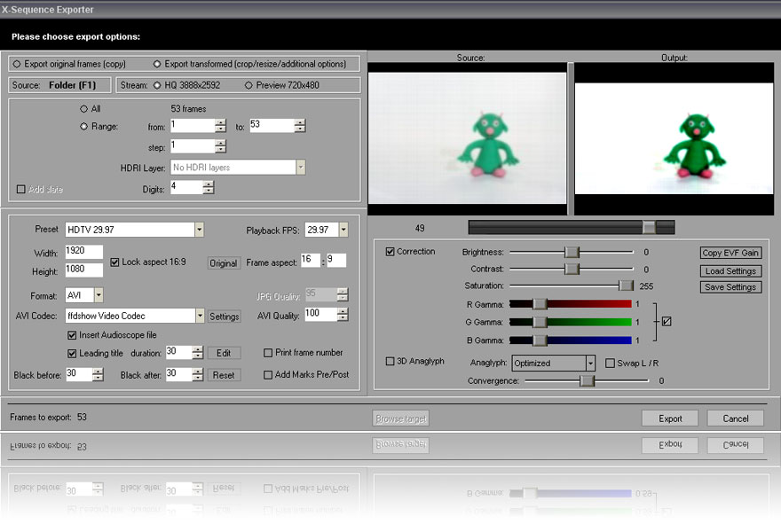This screenshot has height=532, width=781.
Task: Click Edit for leading title
Action: tap(225, 353)
